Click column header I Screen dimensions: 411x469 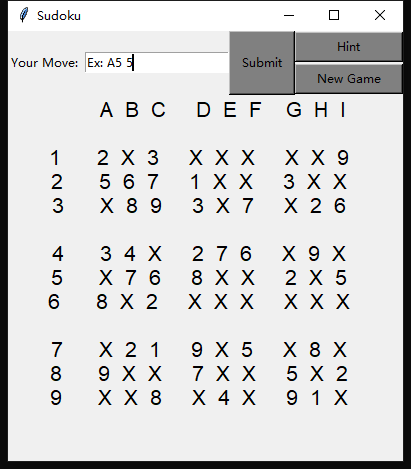coord(343,110)
